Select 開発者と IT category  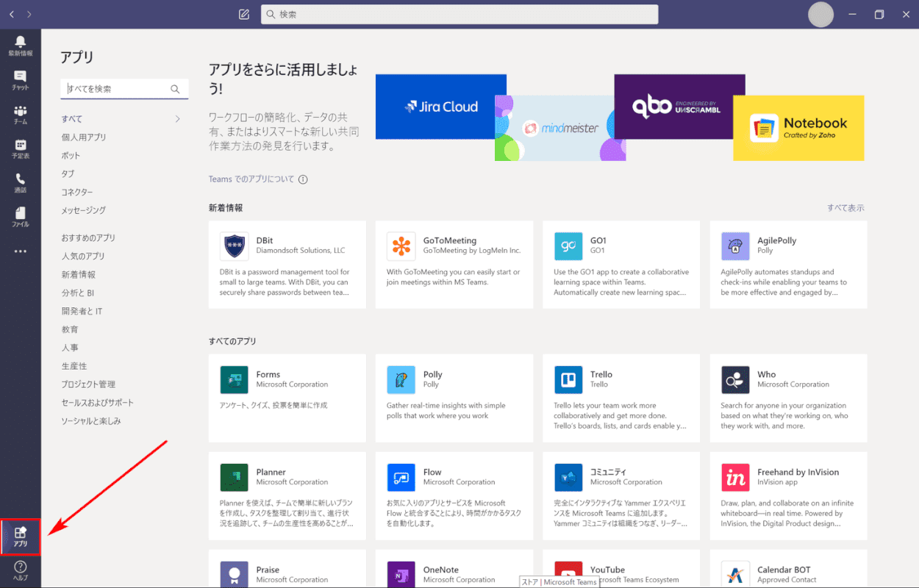[82, 312]
